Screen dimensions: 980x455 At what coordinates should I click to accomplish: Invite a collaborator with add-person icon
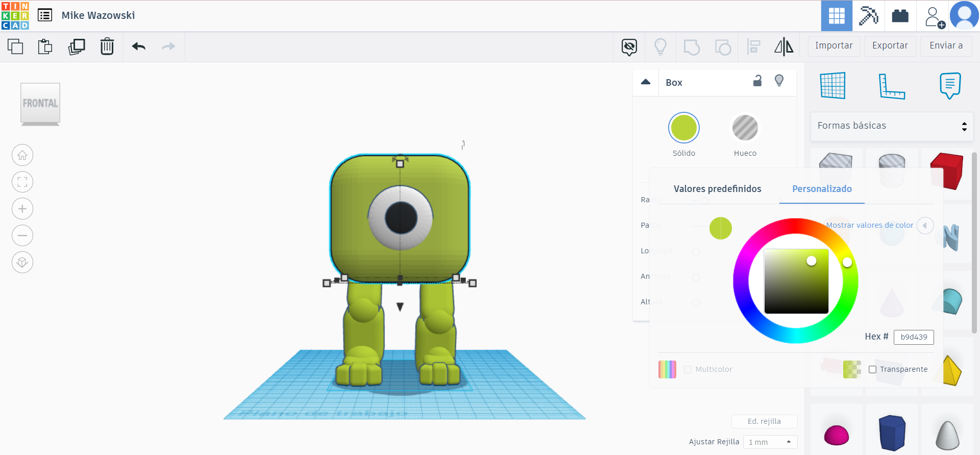click(934, 17)
